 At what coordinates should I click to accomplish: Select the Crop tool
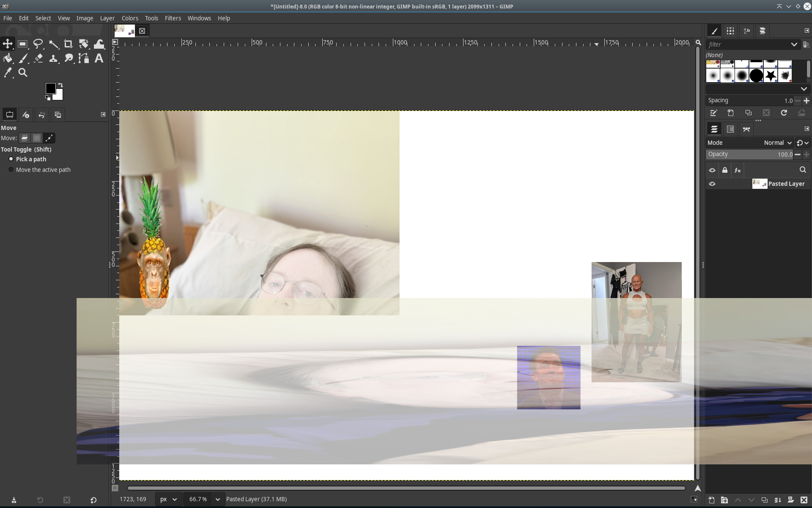click(68, 44)
